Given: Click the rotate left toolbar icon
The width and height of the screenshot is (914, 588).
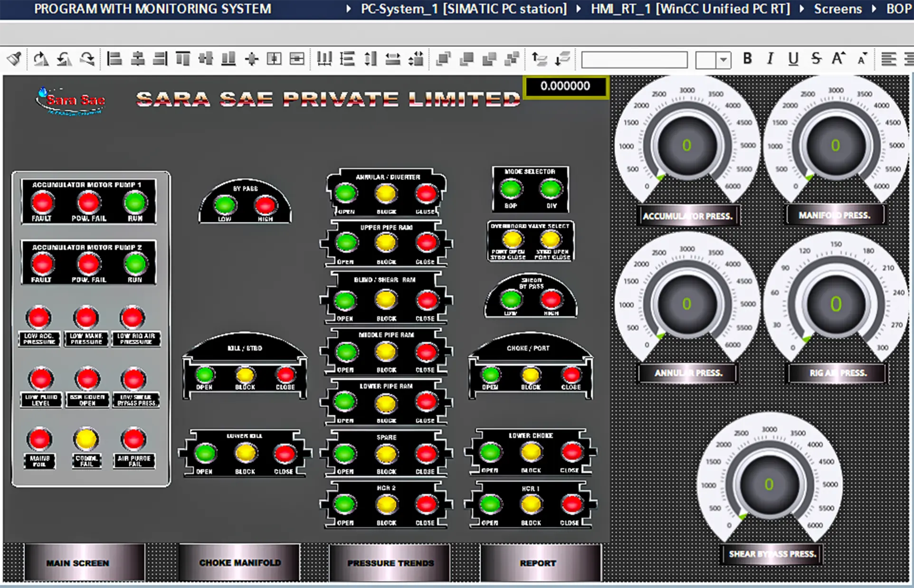Looking at the screenshot, I should [x=64, y=59].
